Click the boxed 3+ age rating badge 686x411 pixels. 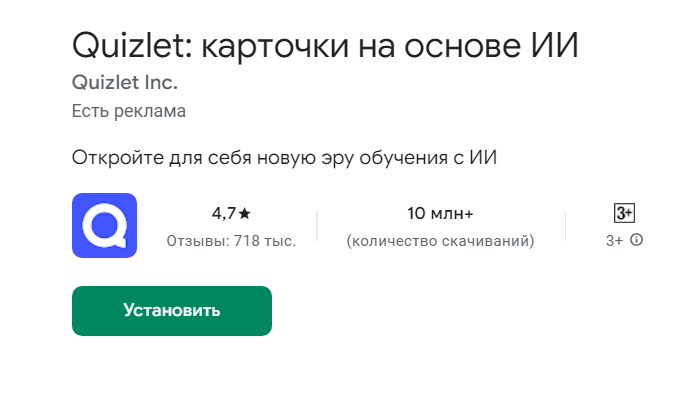[624, 213]
